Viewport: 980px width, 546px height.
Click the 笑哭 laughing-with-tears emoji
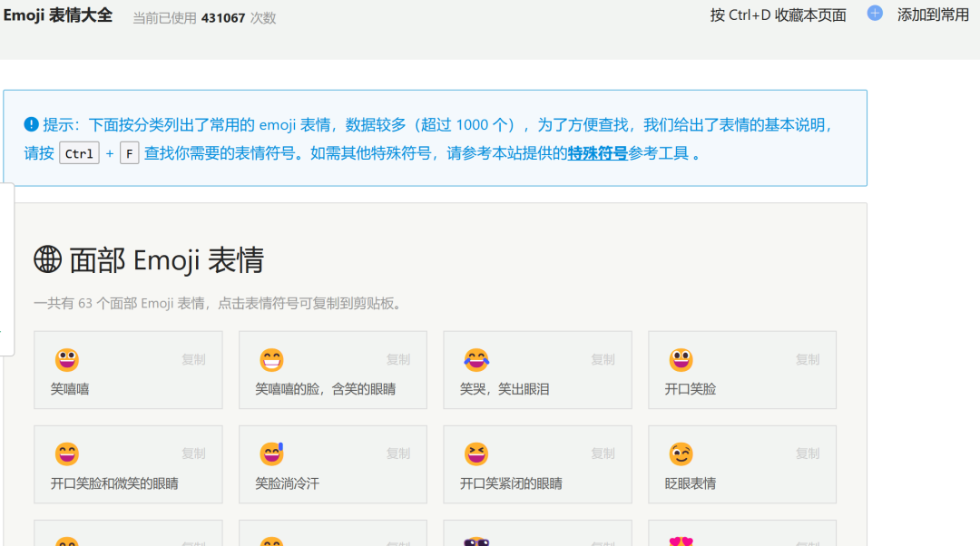click(476, 359)
